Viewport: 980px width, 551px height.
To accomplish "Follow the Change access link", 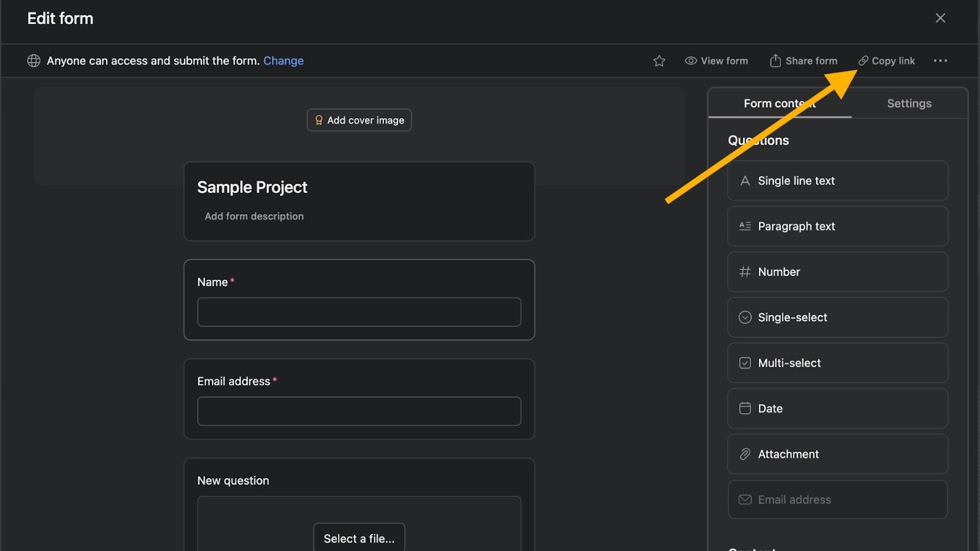I will 283,61.
